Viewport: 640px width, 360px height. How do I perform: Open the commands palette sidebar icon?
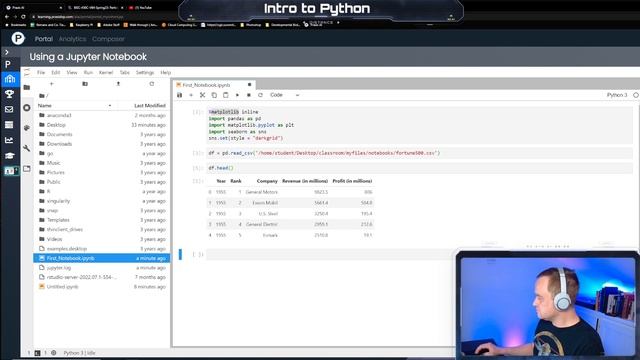pyautogui.click(x=27, y=128)
